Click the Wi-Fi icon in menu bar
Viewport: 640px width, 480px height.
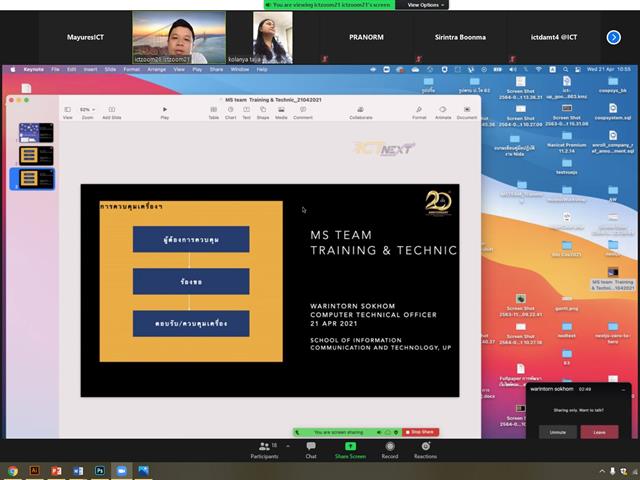(x=539, y=69)
